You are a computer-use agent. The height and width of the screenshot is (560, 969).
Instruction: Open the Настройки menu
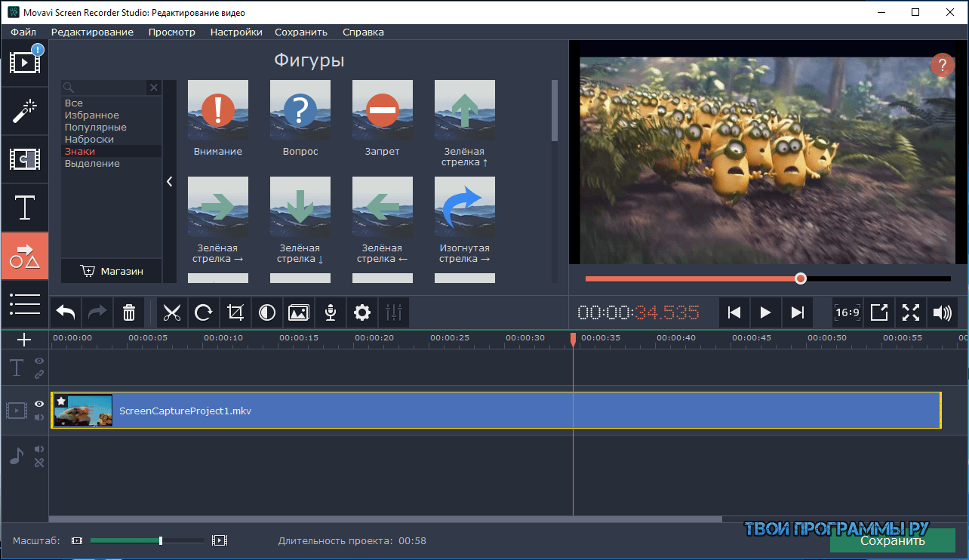point(236,32)
